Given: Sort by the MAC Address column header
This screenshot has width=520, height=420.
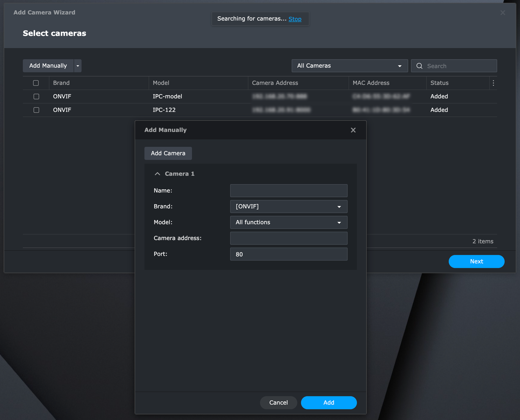Looking at the screenshot, I should pos(387,83).
